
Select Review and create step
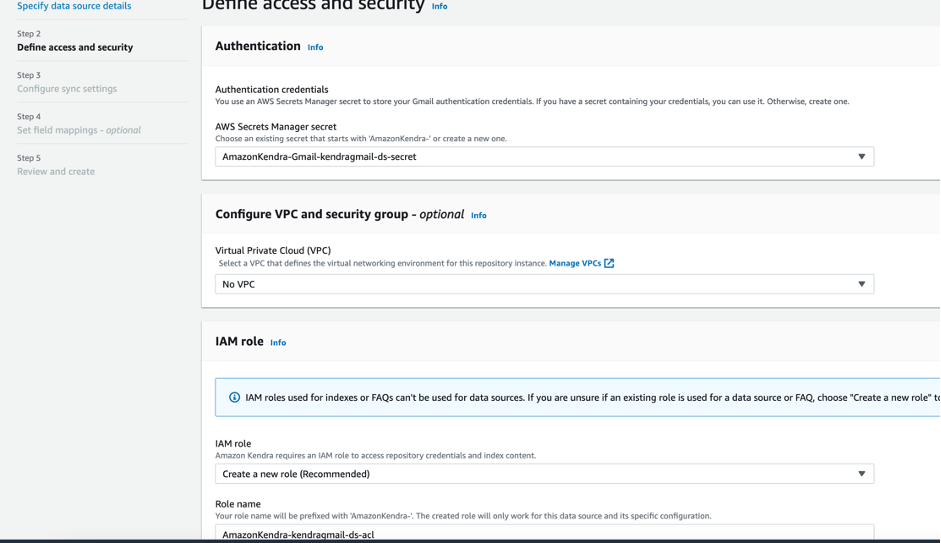tap(56, 172)
